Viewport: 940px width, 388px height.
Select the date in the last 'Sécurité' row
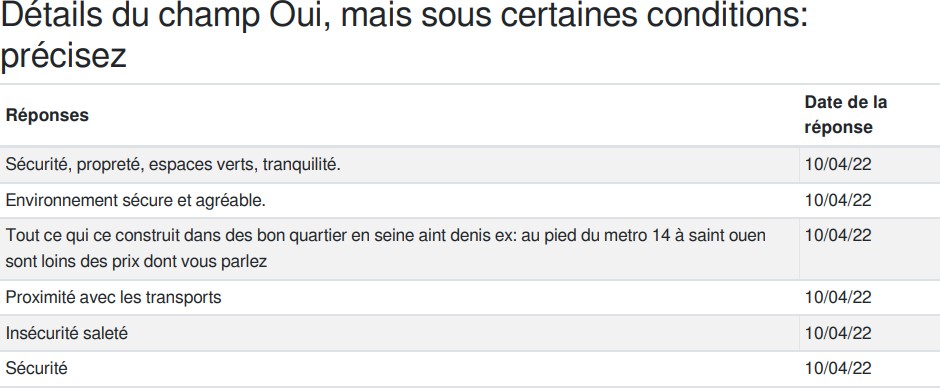[837, 368]
